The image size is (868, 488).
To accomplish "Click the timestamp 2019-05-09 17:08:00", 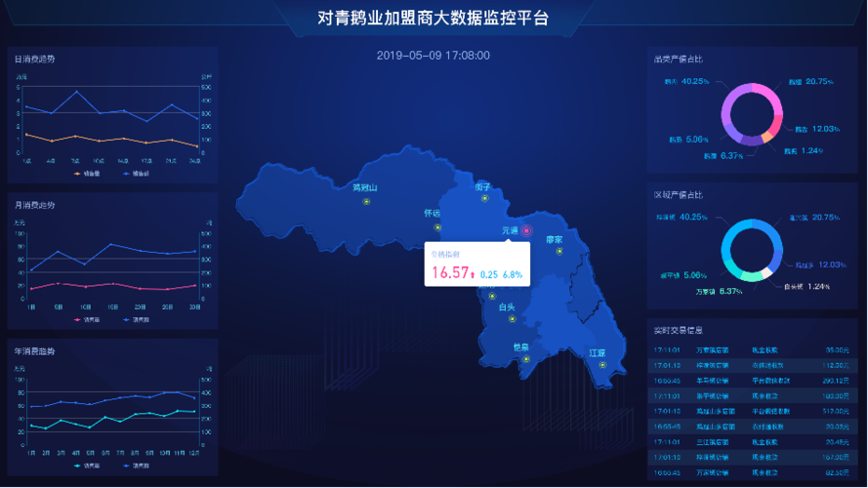I will coord(433,56).
